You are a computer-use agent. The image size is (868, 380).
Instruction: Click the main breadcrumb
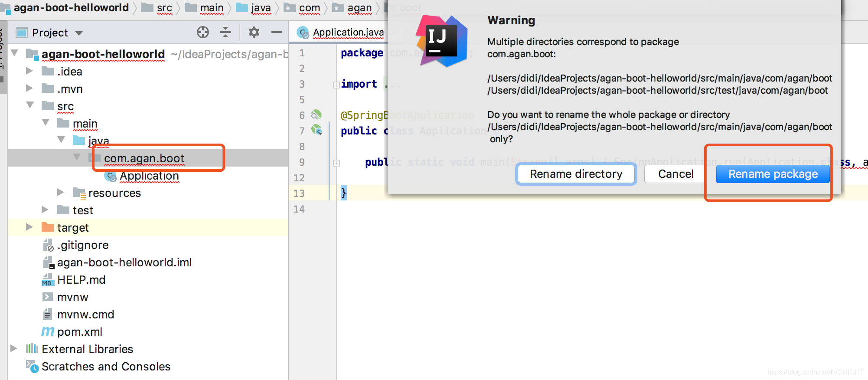212,8
